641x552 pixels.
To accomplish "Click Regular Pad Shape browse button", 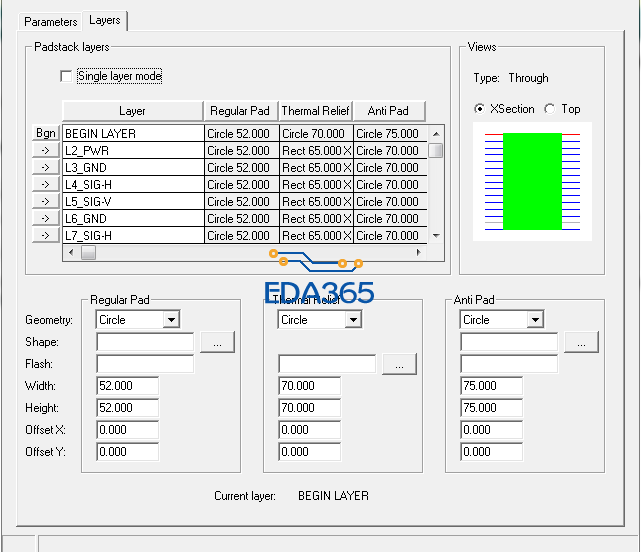I will [217, 342].
